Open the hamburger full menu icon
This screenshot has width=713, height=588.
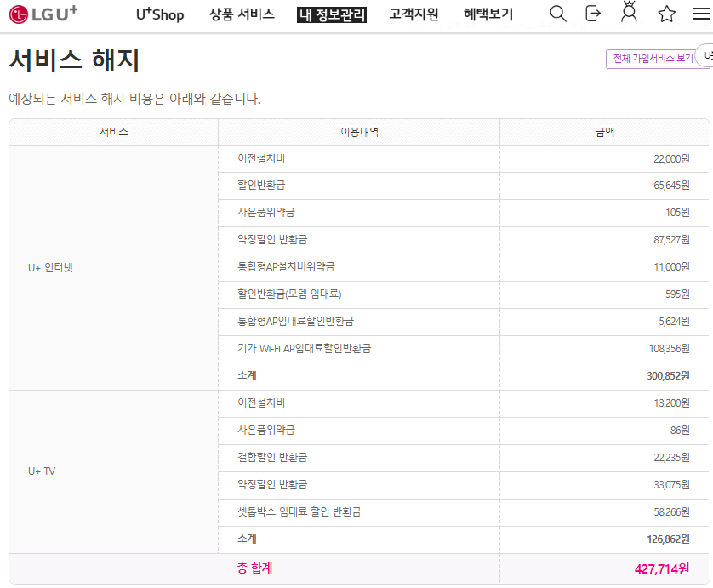(x=700, y=14)
